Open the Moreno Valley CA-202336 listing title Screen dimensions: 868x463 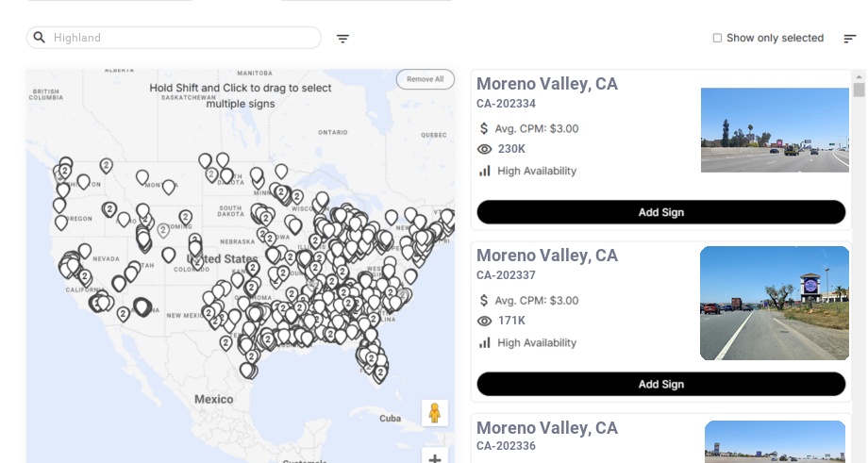coord(547,428)
